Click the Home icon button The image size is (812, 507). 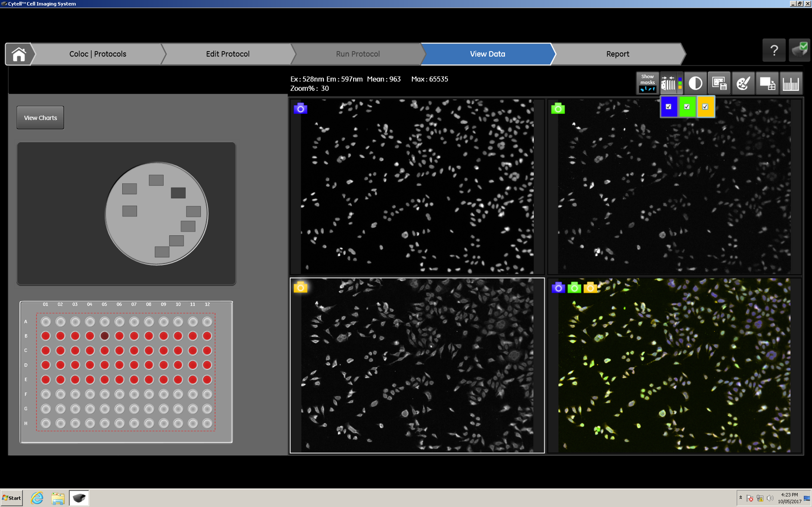(19, 54)
